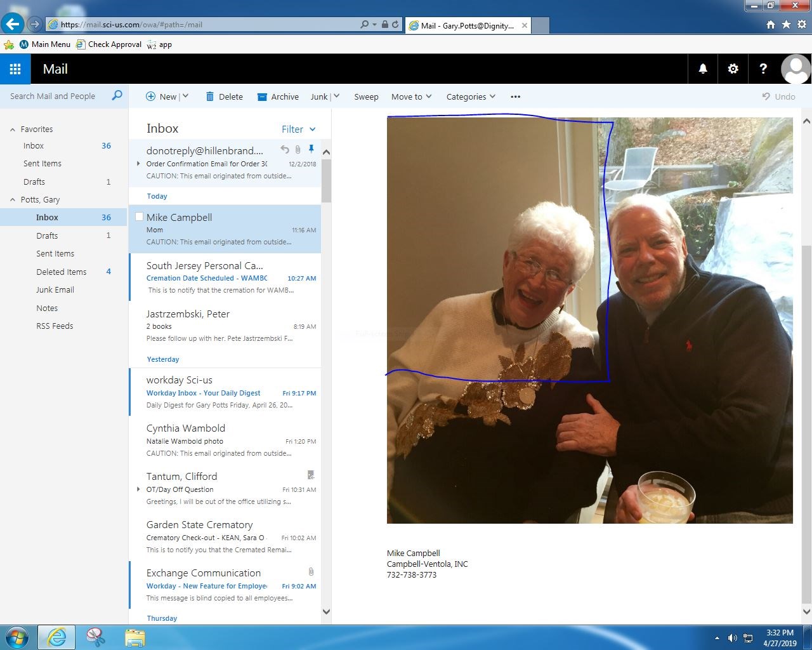Open the notifications bell
The width and height of the screenshot is (812, 650).
(x=703, y=69)
